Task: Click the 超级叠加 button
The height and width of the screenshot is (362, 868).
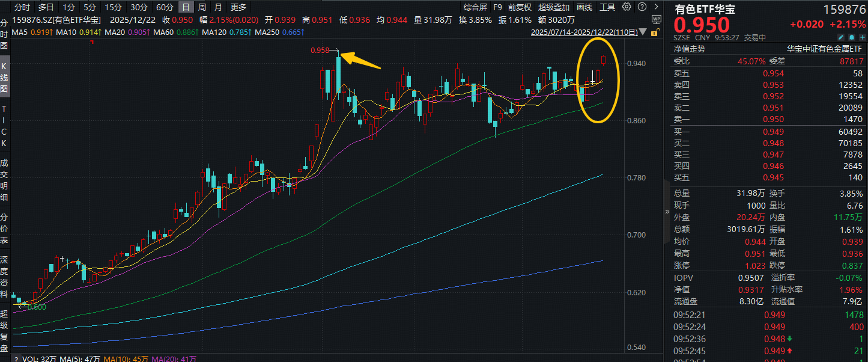Action: pos(553,7)
